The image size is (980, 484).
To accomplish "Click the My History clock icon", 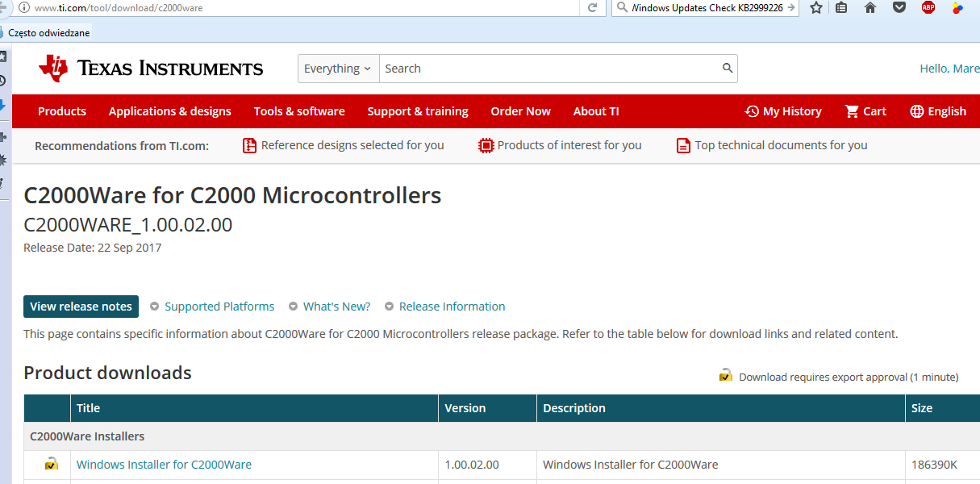I will tap(752, 111).
